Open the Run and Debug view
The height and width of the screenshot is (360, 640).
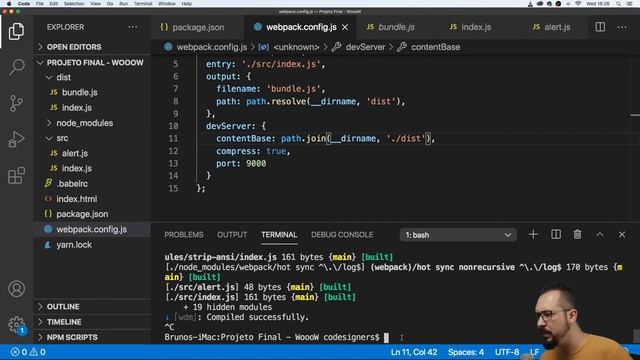click(16, 139)
